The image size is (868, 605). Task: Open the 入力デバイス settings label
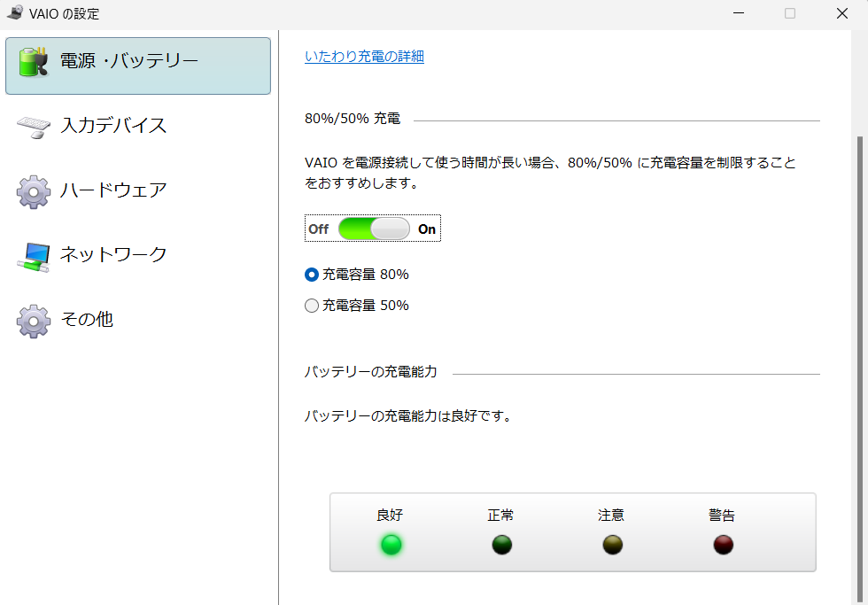tap(113, 126)
